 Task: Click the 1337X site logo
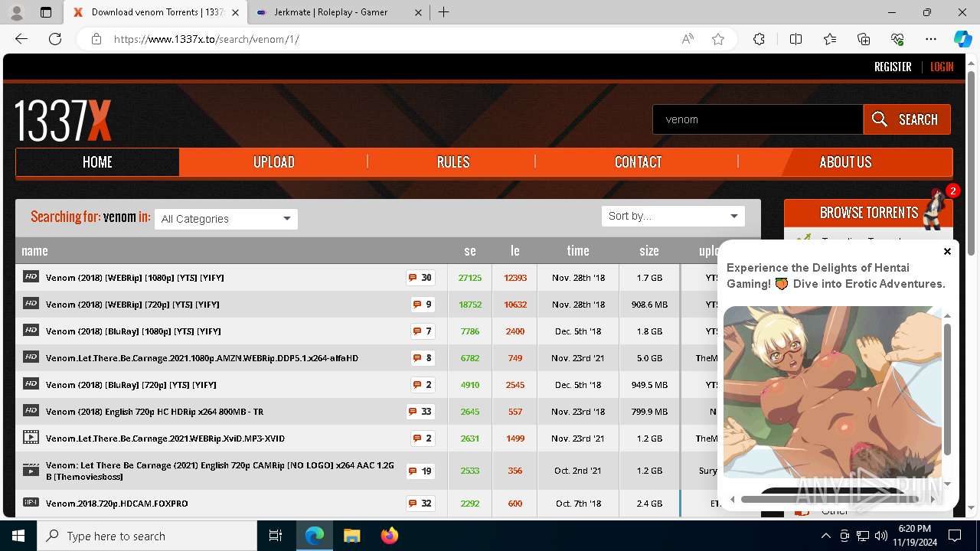click(64, 120)
